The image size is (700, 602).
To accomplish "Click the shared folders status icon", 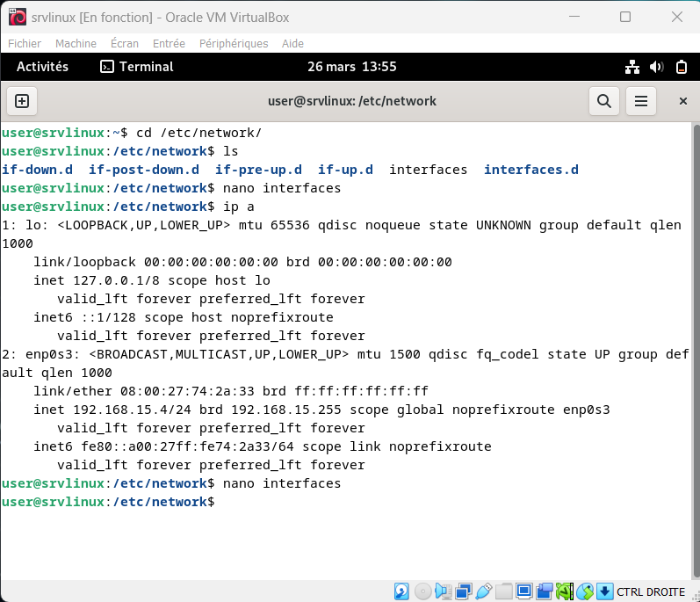I will click(x=503, y=591).
